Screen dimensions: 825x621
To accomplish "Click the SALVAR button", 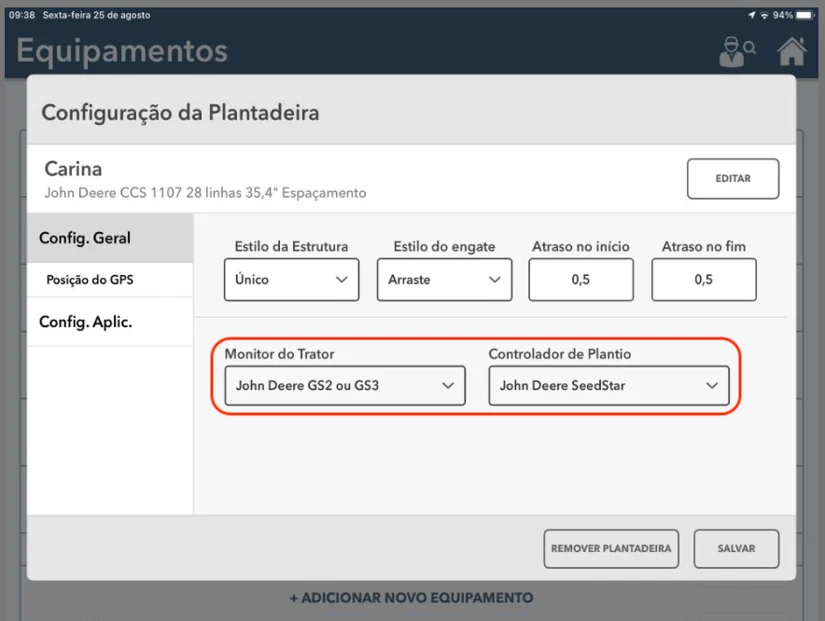I will (x=736, y=548).
